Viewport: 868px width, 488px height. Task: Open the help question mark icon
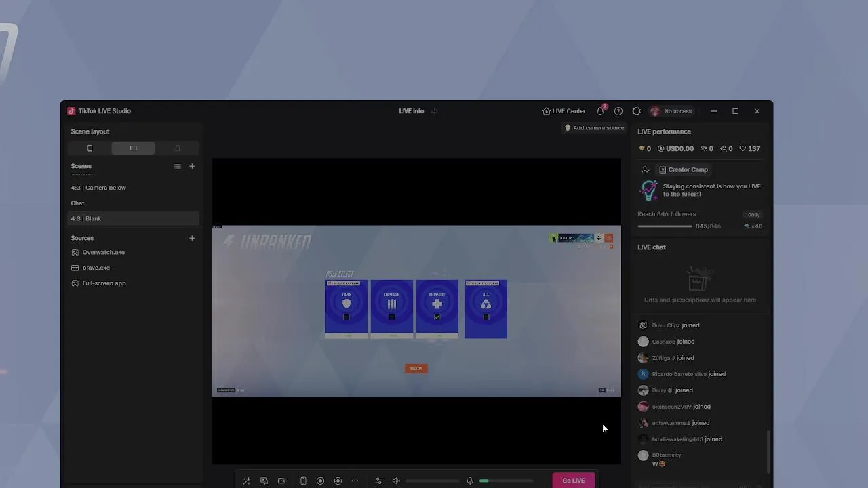(618, 111)
